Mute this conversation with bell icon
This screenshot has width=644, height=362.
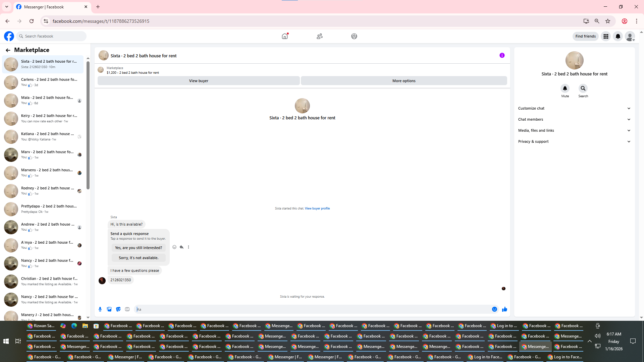coord(565,88)
